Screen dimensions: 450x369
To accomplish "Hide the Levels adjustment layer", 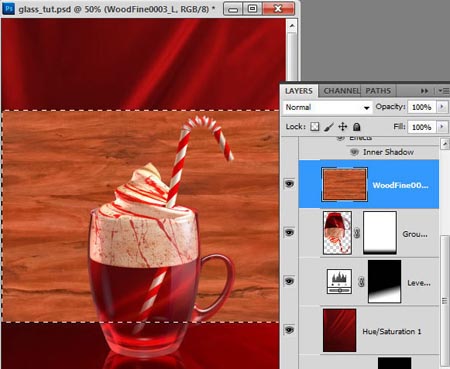I will point(289,281).
